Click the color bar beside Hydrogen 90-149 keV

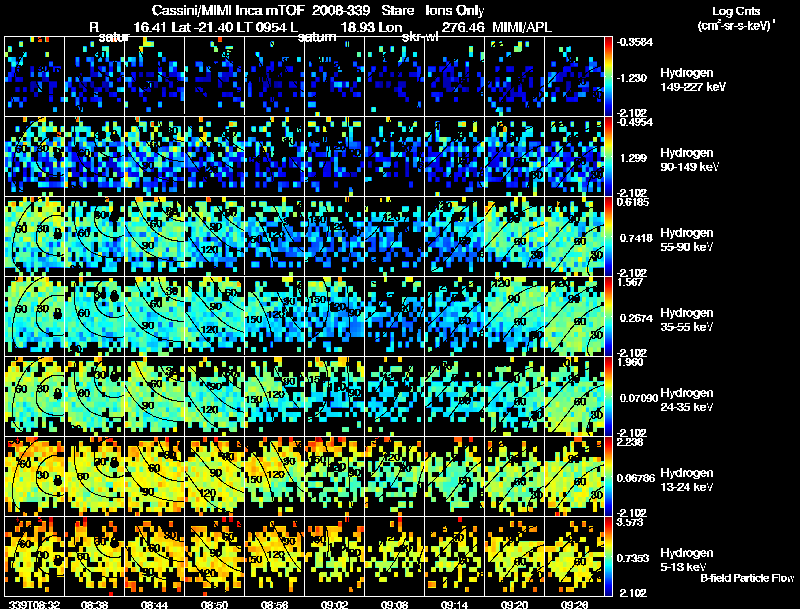coord(608,157)
